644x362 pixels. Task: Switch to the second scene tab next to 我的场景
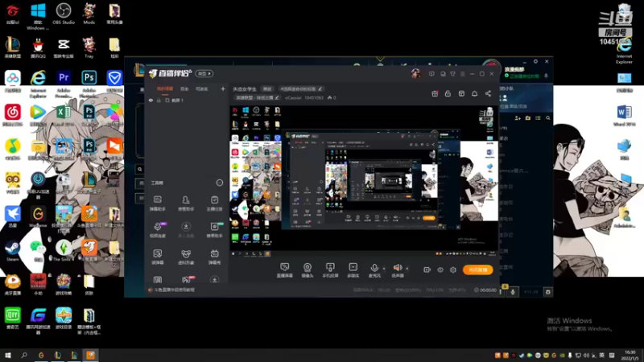(x=184, y=88)
